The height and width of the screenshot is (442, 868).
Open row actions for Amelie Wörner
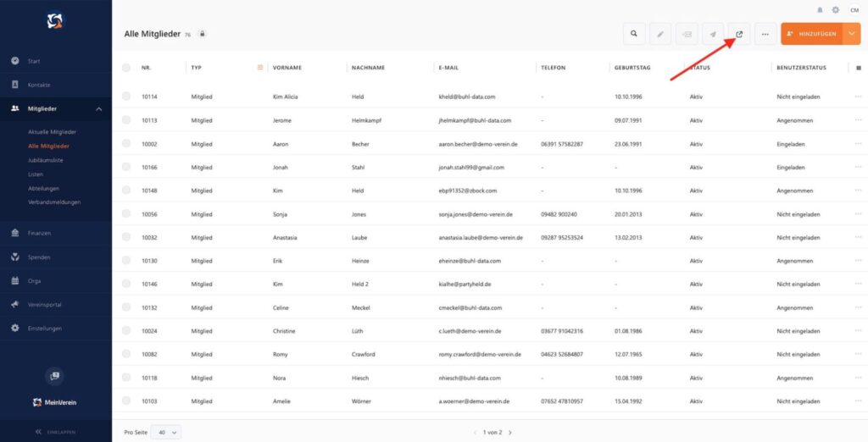point(858,401)
